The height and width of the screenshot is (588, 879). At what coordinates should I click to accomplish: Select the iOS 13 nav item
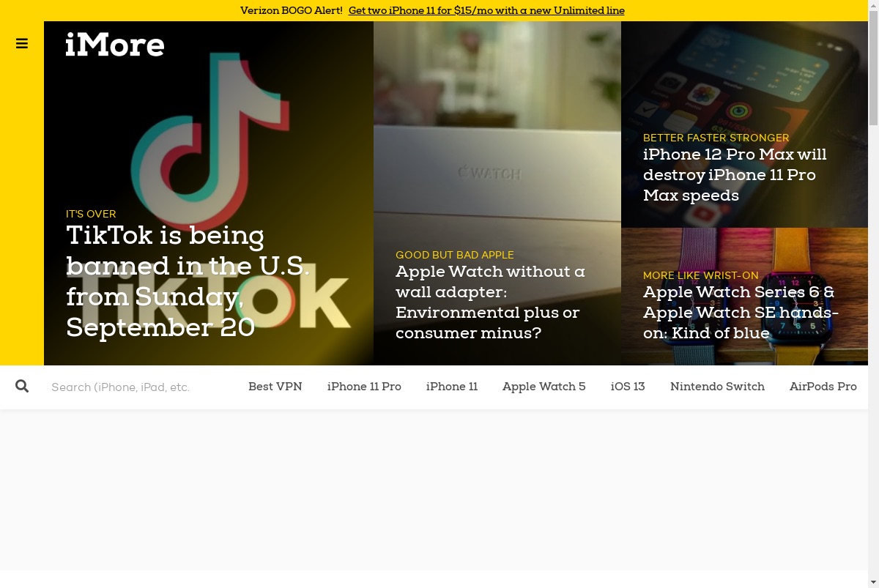[x=628, y=387]
